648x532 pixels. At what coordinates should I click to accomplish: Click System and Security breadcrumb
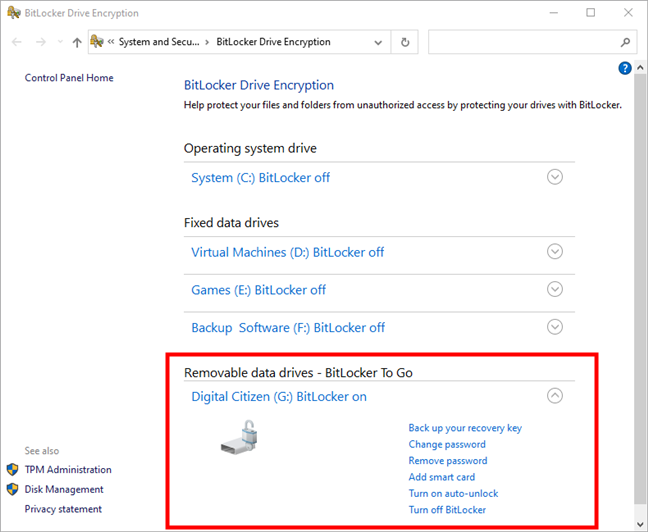pos(159,42)
